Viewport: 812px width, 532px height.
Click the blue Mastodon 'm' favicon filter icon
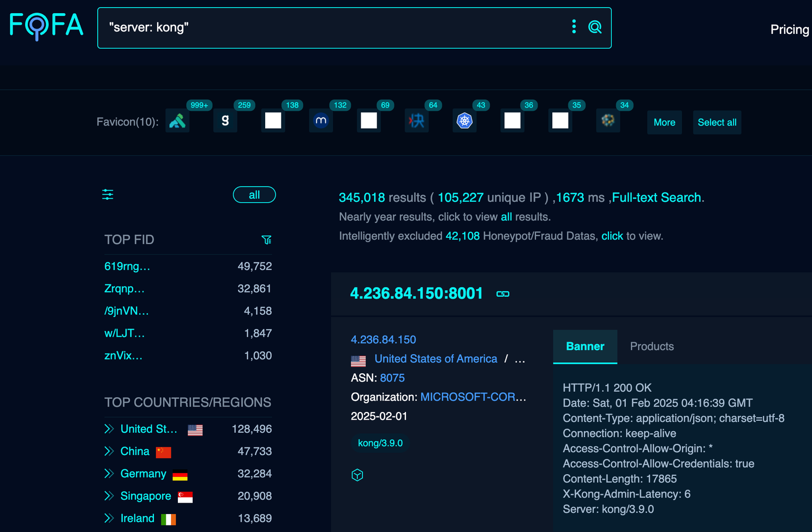[x=321, y=121]
